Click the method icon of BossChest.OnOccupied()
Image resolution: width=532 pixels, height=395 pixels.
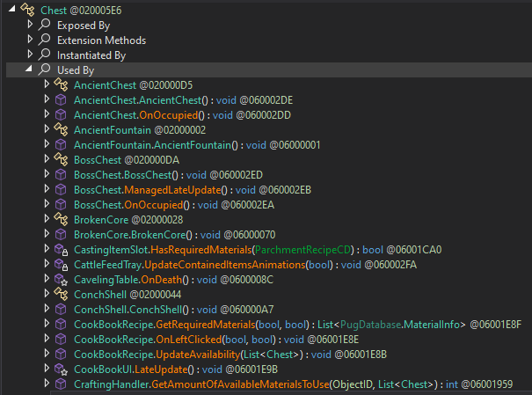pyautogui.click(x=61, y=204)
